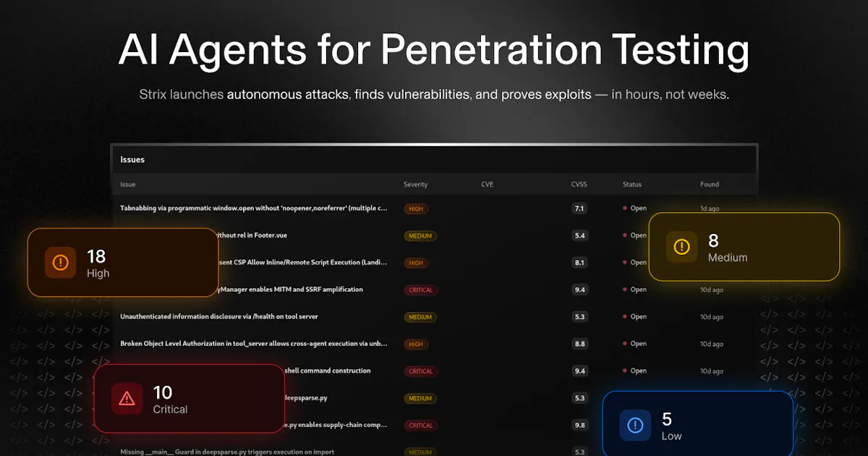Click the HIGH badge on Broken Object Level row
Image resolution: width=868 pixels, height=456 pixels.
(x=416, y=345)
